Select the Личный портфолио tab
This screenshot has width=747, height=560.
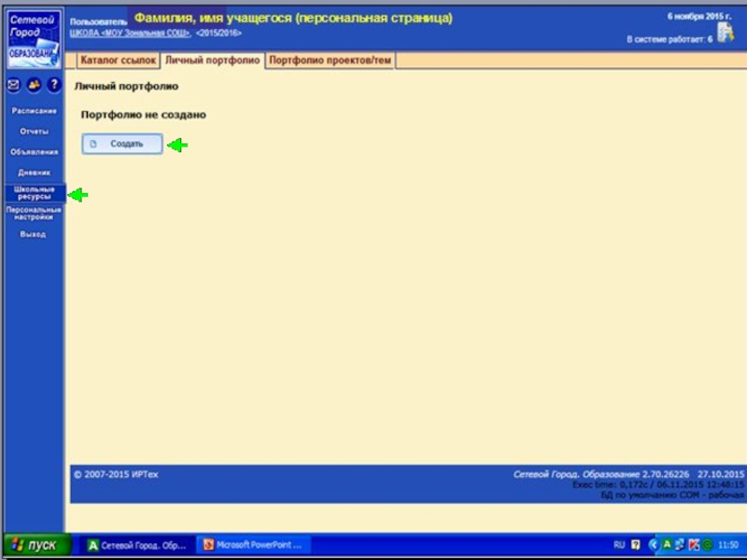[x=213, y=61]
